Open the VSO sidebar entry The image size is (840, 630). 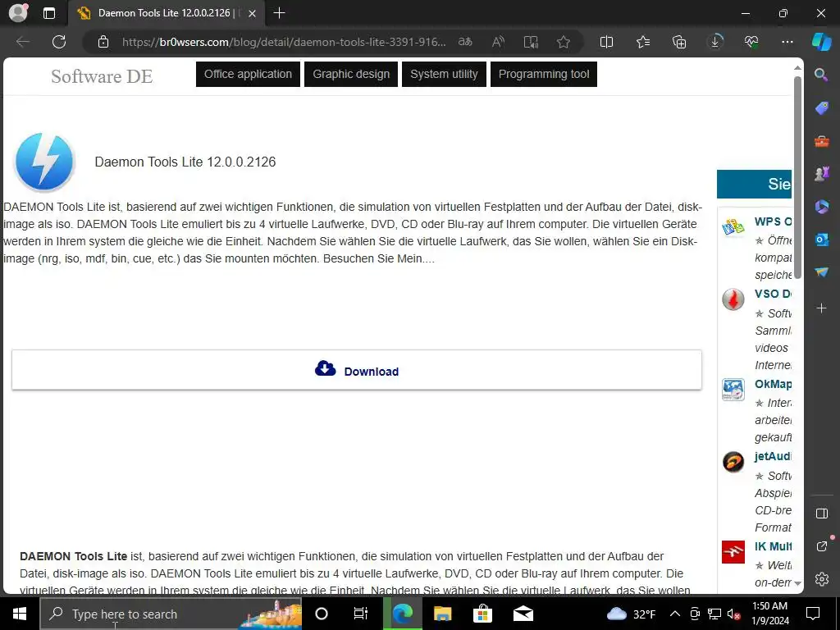click(773, 294)
